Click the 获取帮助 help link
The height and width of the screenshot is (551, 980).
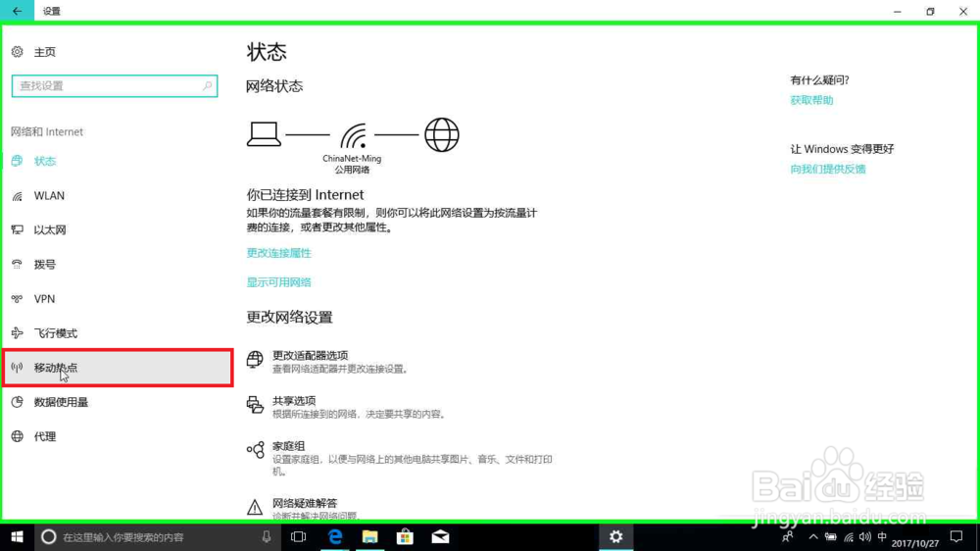point(811,100)
